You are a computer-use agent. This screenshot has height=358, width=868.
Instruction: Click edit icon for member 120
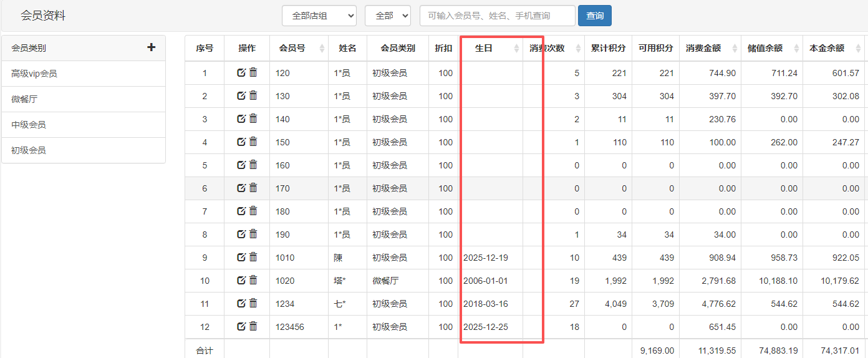click(x=241, y=73)
